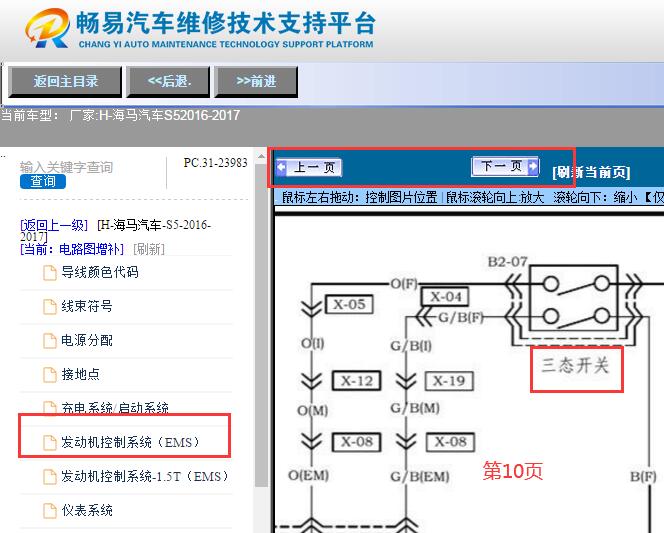Click the X-05 connector label in diagram
The height and width of the screenshot is (533, 664).
[x=349, y=304]
